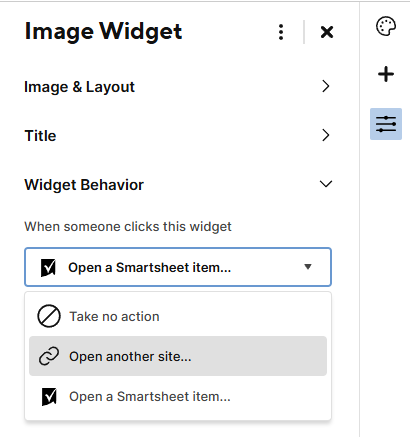Viewport: 410px width, 437px height.
Task: Click the plus add widget icon
Action: [386, 74]
